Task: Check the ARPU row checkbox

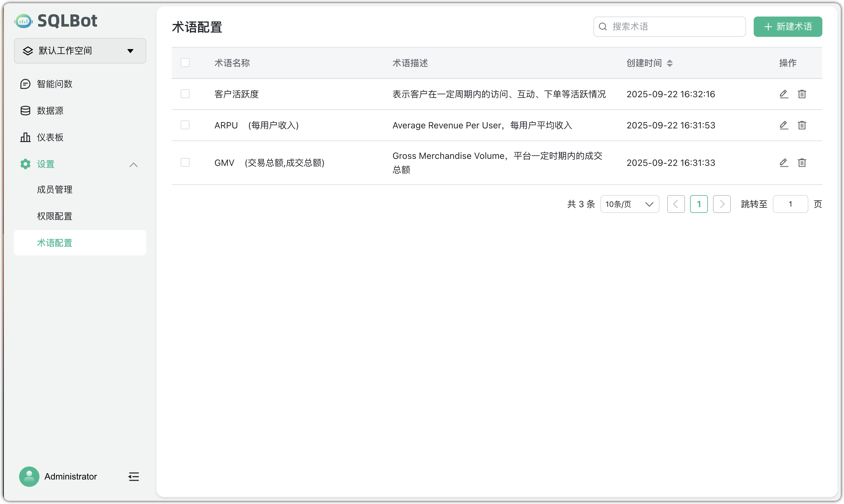Action: point(185,125)
